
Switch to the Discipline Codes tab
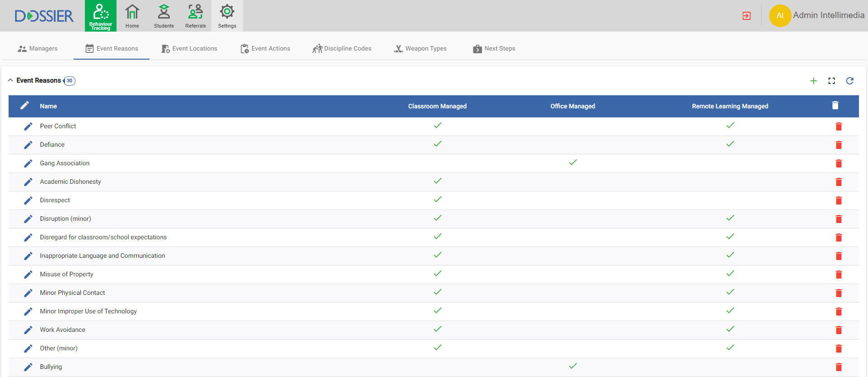coord(342,48)
